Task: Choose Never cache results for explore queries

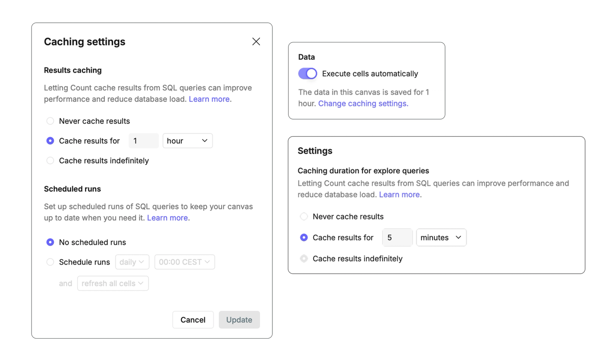Action: pos(304,216)
